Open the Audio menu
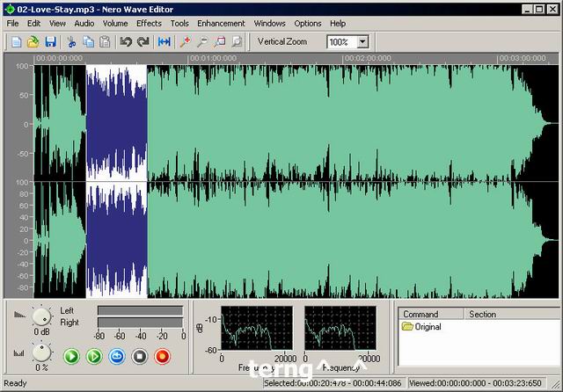 point(84,24)
